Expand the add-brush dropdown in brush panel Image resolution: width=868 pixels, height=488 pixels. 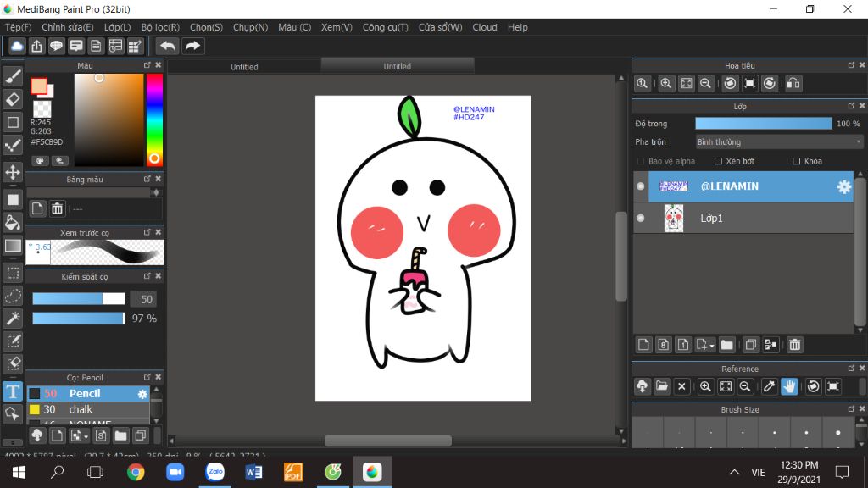pyautogui.click(x=86, y=436)
